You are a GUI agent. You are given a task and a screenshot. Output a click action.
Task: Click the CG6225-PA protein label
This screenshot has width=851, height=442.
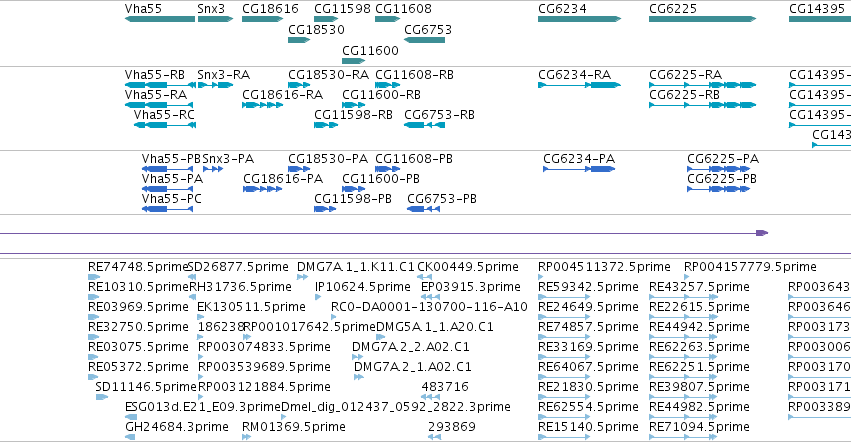click(723, 159)
